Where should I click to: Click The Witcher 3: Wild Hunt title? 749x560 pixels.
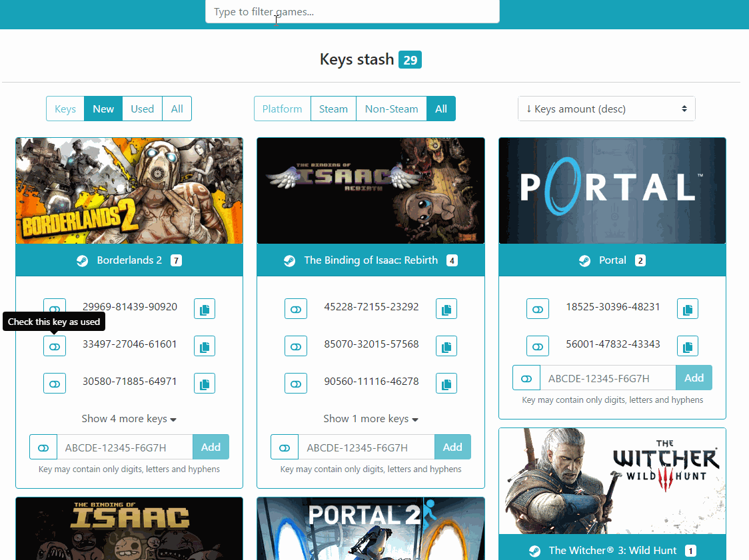(x=612, y=551)
